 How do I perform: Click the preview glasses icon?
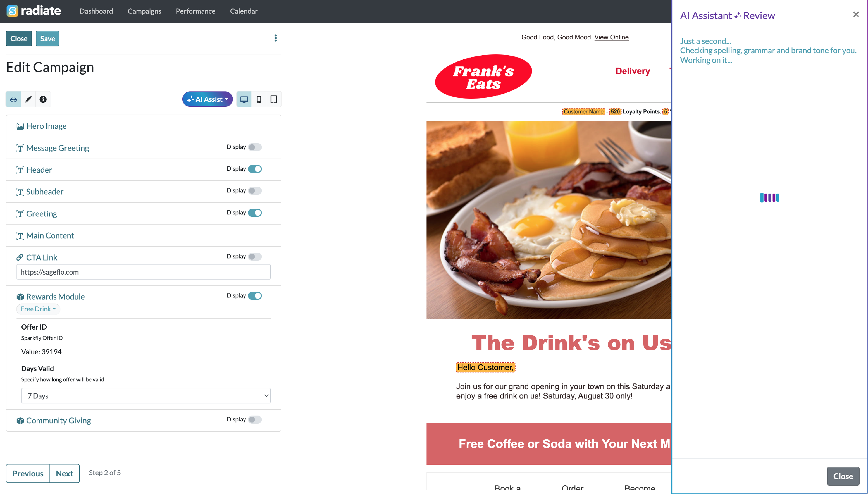coord(14,100)
